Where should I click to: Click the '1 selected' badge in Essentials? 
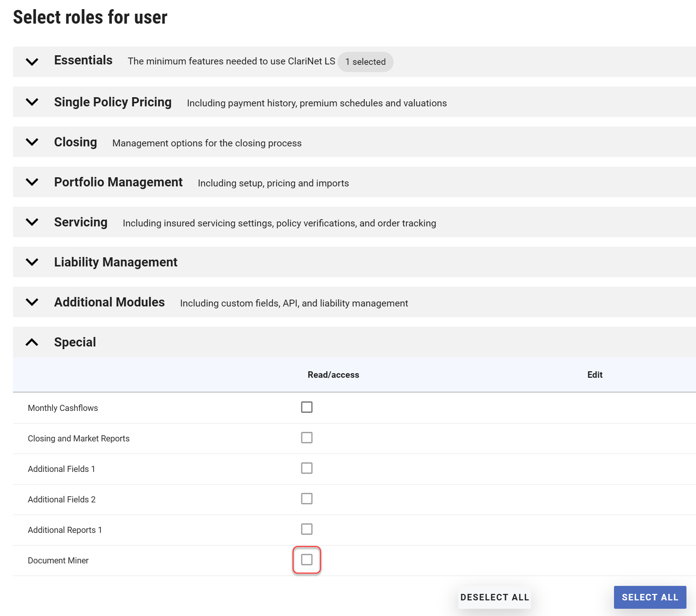point(365,62)
